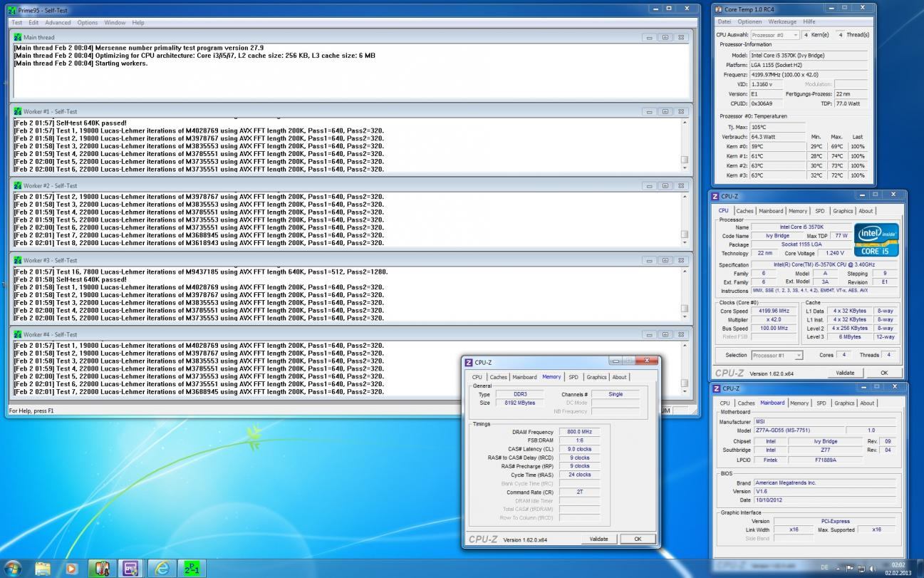Open Internet Explorer from the taskbar
The height and width of the screenshot is (578, 924).
click(162, 568)
